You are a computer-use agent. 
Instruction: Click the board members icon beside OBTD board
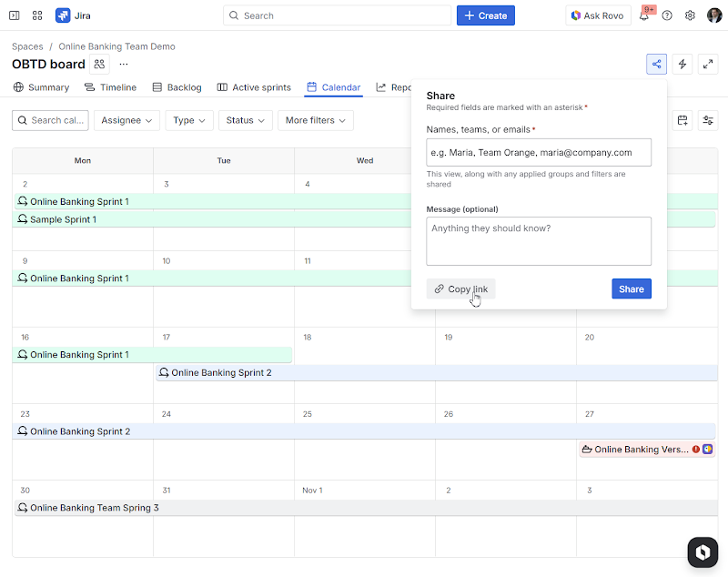coord(98,64)
